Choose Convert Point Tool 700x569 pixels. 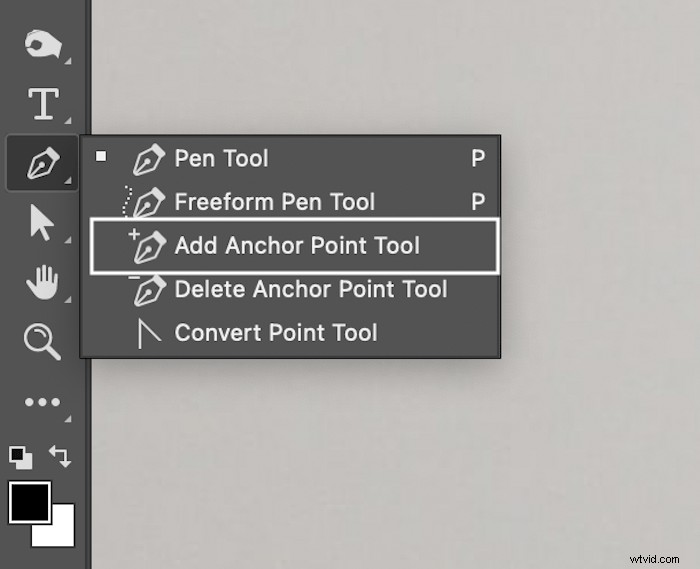click(290, 333)
